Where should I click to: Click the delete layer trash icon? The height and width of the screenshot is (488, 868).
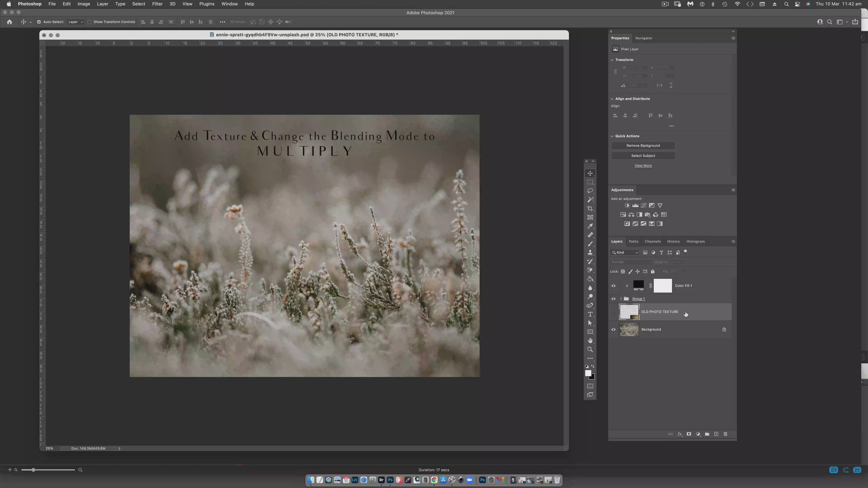[x=725, y=434]
